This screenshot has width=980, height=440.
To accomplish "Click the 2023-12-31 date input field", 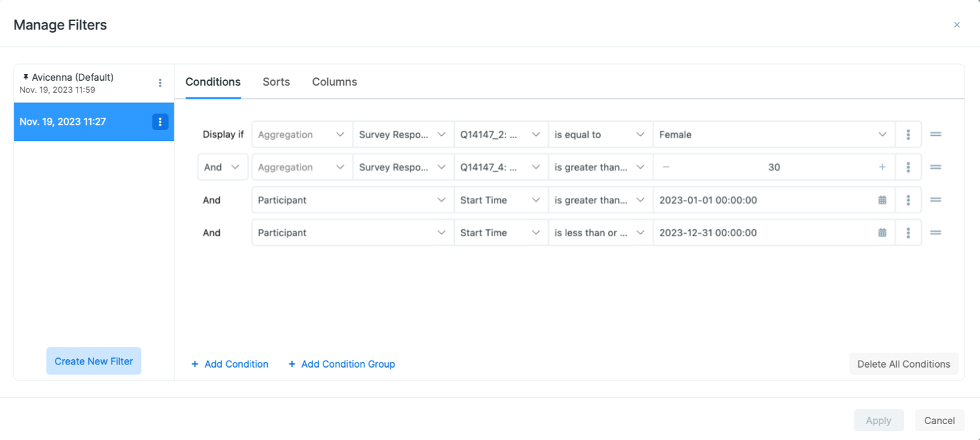I will pyautogui.click(x=737, y=232).
